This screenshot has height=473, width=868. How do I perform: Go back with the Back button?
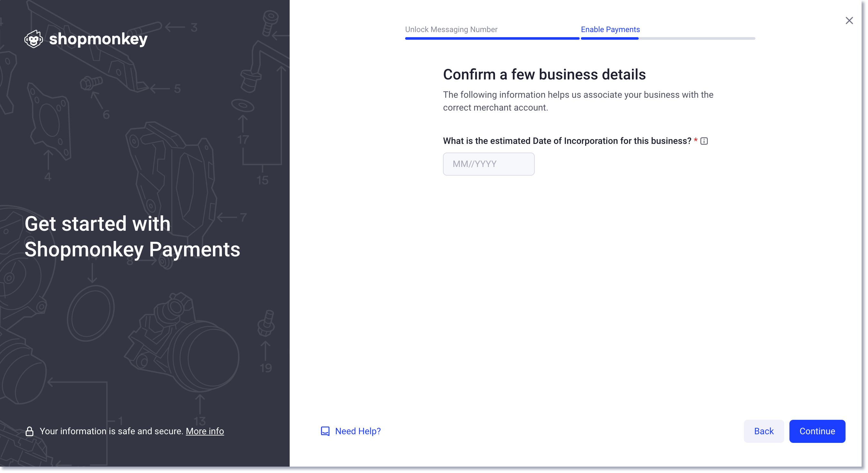click(x=763, y=431)
